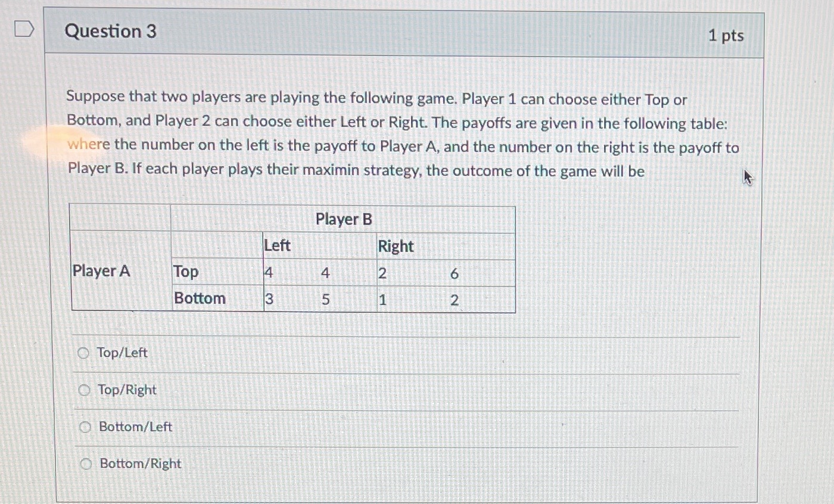
Task: Click the 'Bottom' strategy row label
Action: (199, 298)
